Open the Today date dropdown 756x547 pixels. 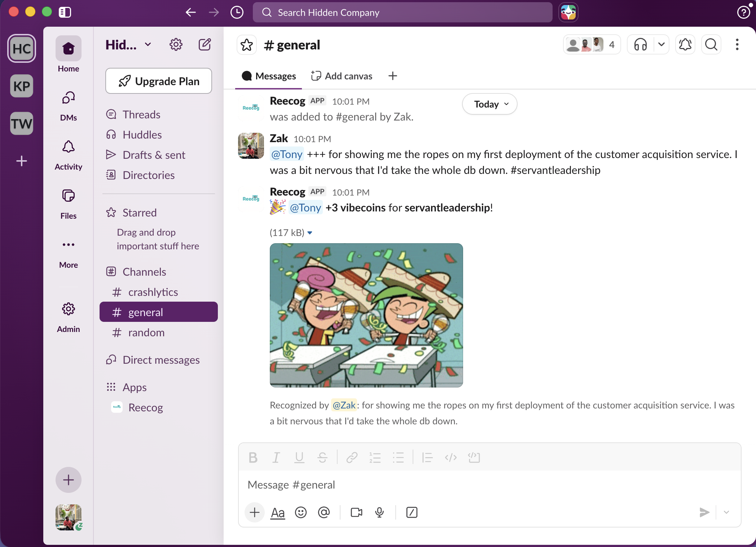(490, 104)
